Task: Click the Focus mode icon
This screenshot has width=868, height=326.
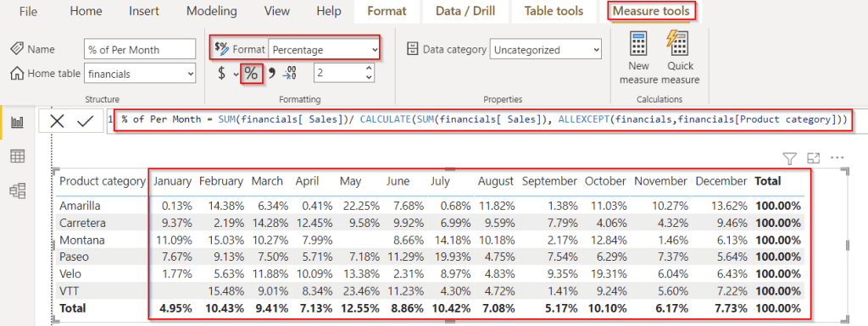Action: pos(813,158)
